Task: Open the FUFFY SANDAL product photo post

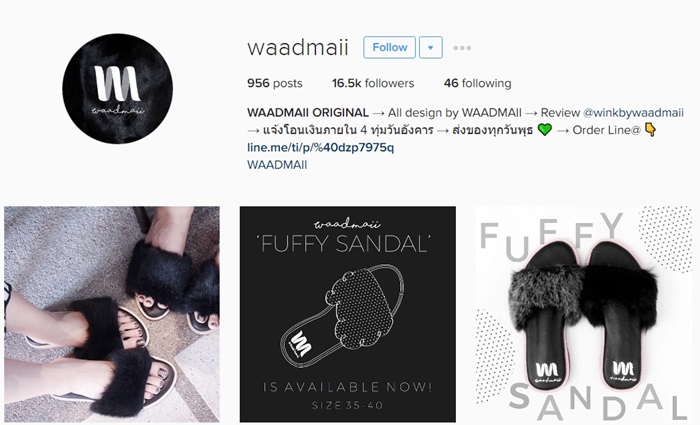Action: (x=584, y=314)
